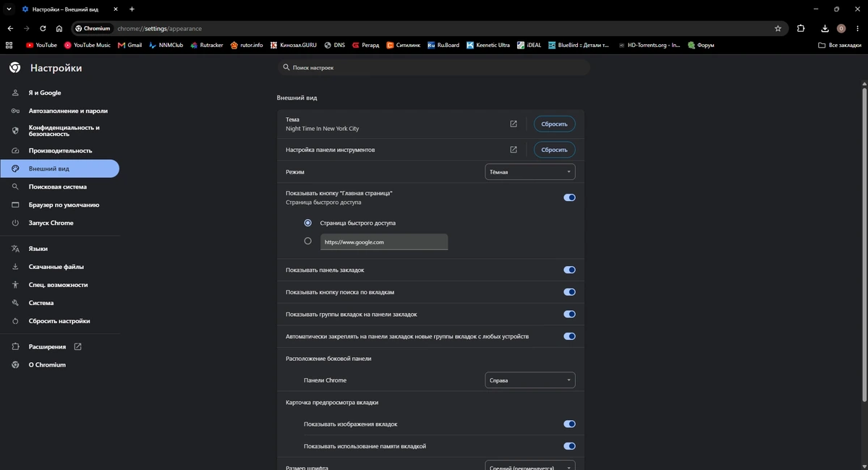868x470 pixels.
Task: Open toolbar customization external link icon
Action: pyautogui.click(x=514, y=150)
